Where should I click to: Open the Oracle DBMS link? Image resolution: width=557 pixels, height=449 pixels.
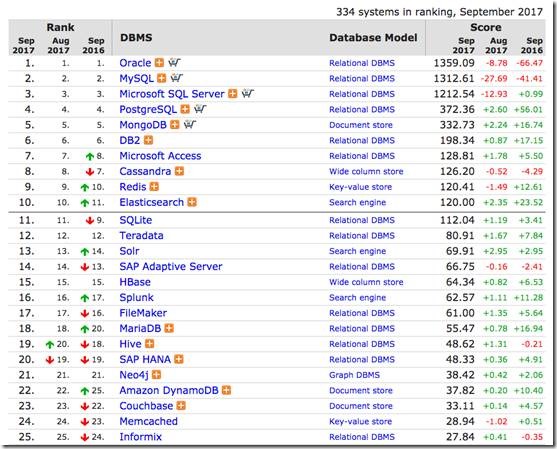click(135, 63)
